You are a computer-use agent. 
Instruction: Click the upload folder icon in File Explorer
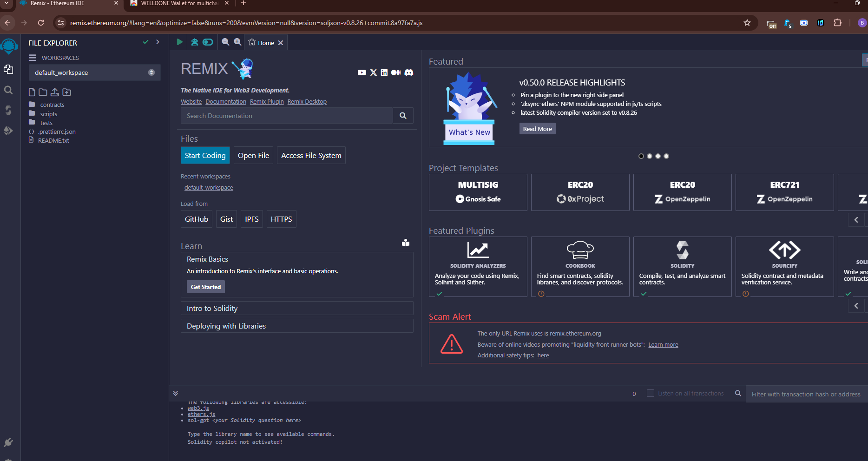67,92
